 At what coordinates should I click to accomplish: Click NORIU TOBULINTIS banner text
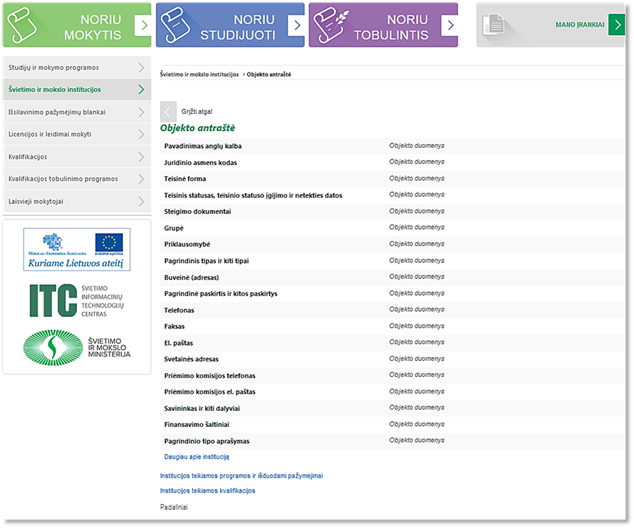(391, 27)
